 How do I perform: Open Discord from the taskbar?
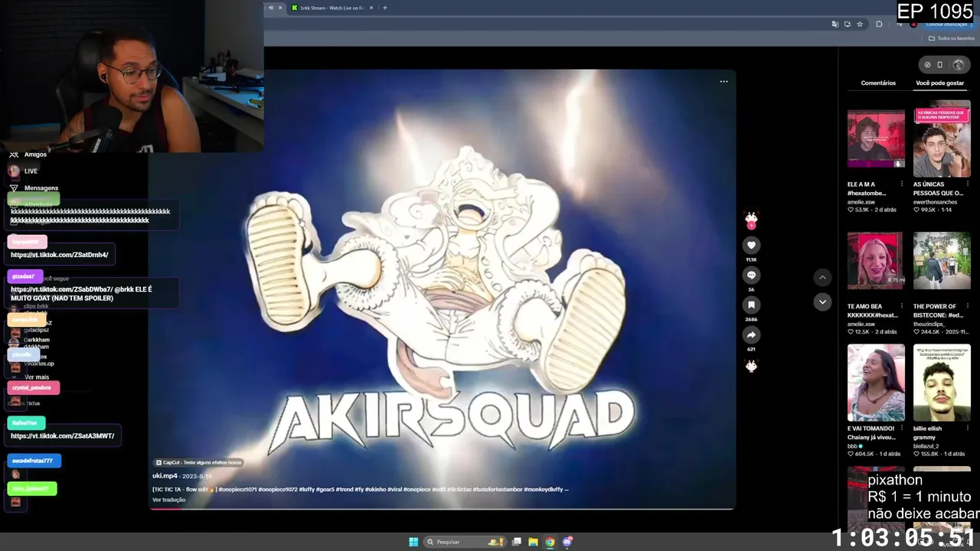point(567,542)
